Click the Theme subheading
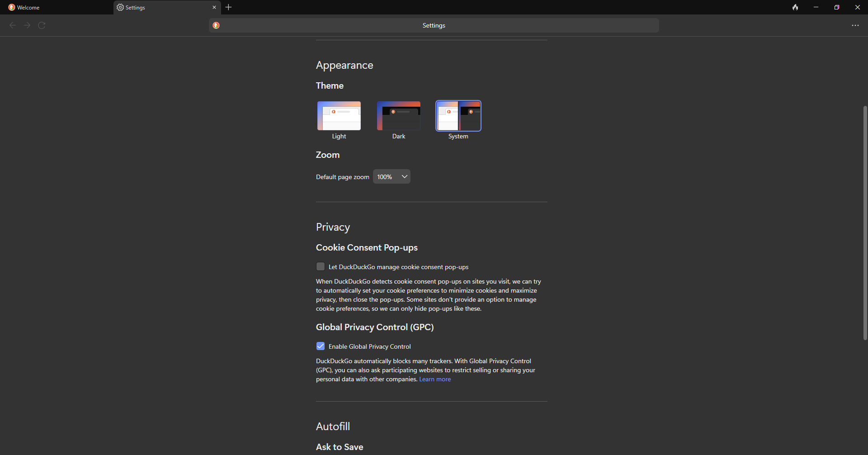 coord(330,86)
